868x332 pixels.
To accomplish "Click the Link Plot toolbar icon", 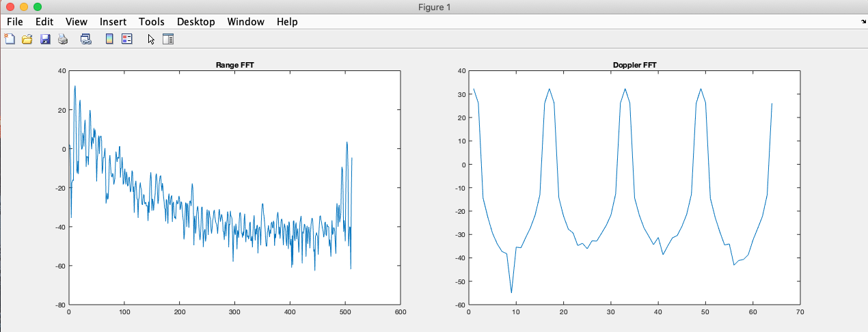I will [x=86, y=39].
